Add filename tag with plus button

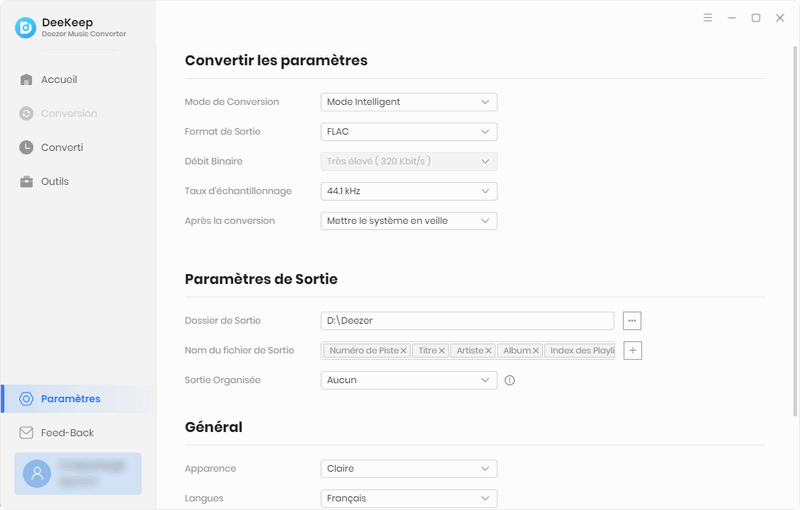(x=632, y=351)
